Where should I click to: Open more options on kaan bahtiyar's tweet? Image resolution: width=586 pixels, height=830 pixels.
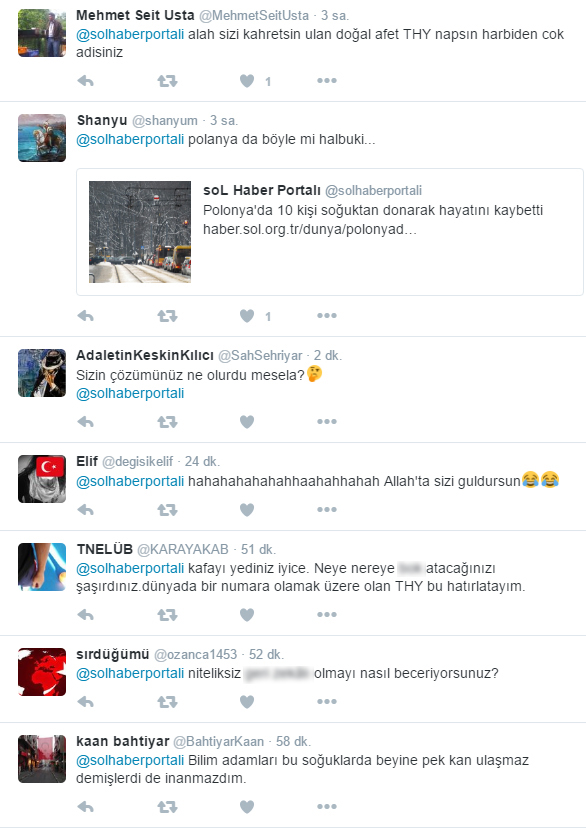point(327,807)
